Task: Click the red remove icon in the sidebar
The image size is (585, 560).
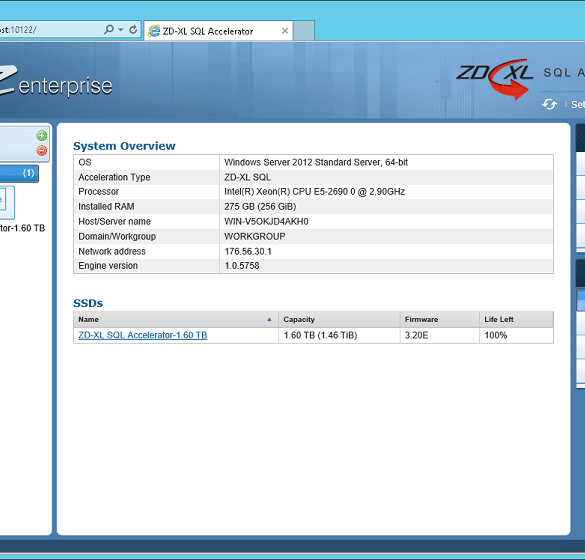Action: (x=41, y=150)
